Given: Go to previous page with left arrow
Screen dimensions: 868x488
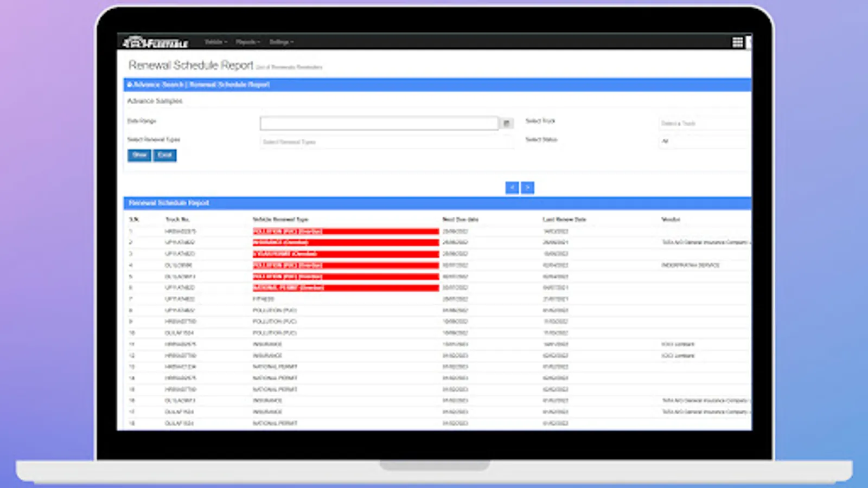Looking at the screenshot, I should [512, 188].
